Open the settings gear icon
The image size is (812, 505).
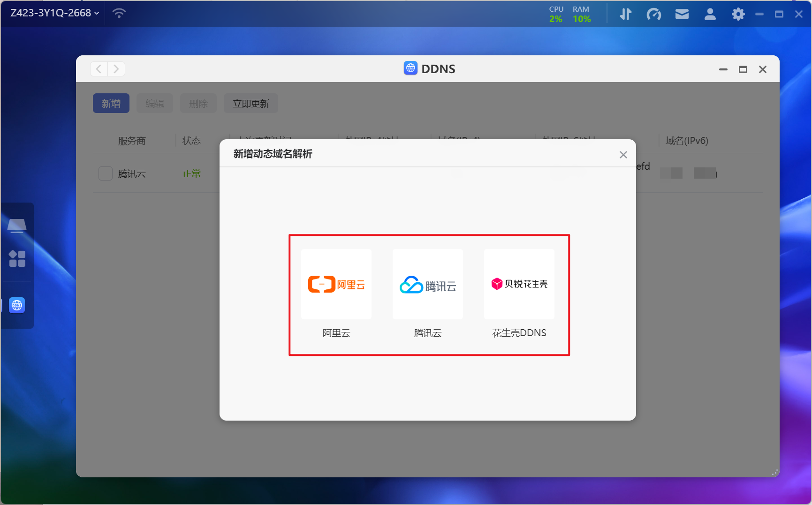tap(738, 14)
